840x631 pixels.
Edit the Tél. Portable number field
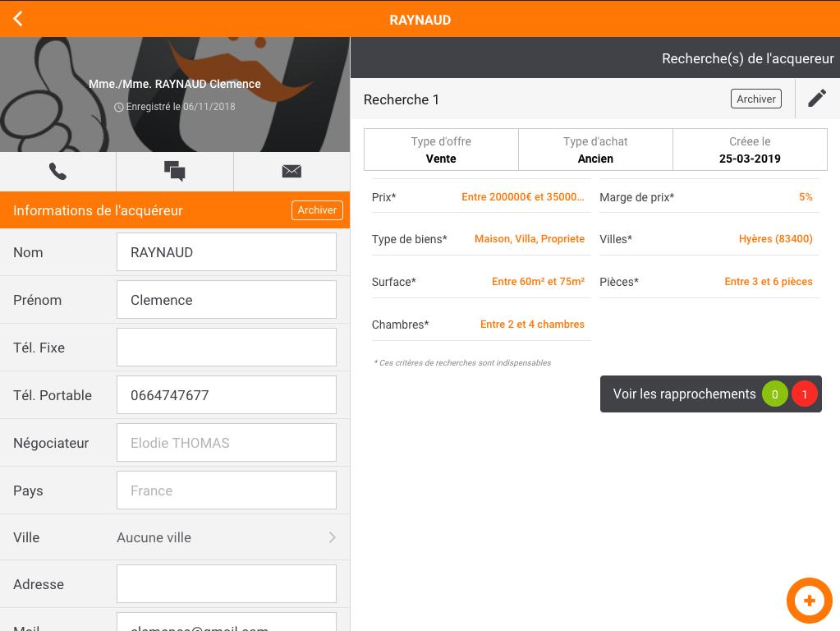pyautogui.click(x=227, y=395)
